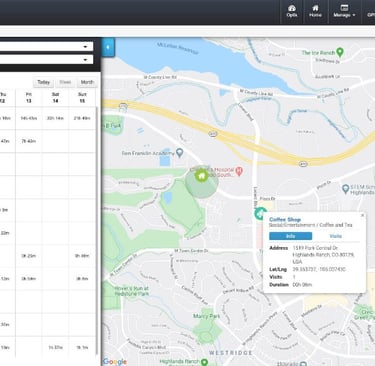Screen dimensions: 375x366
Task: Click the Redstone Park label on the map
Action: click(132, 291)
